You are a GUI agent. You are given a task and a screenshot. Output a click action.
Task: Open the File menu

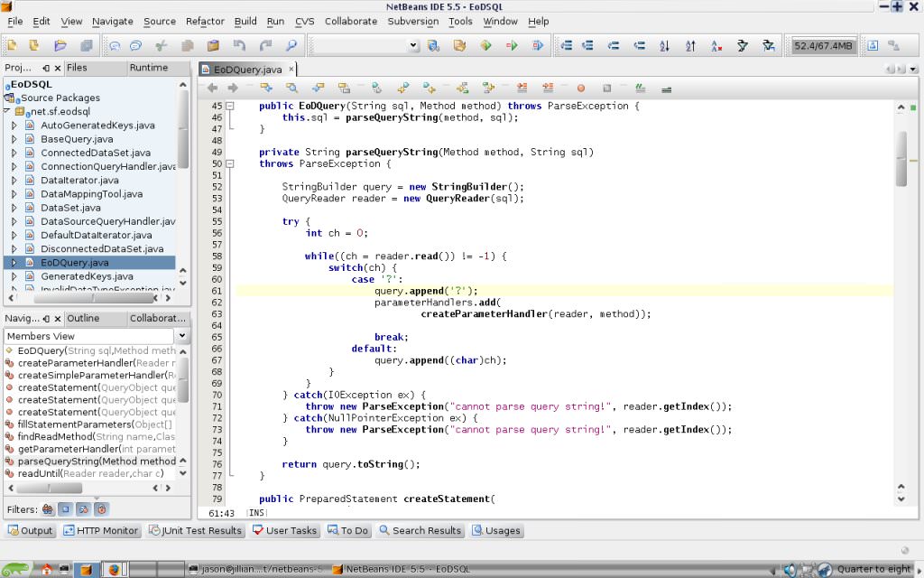pyautogui.click(x=14, y=22)
